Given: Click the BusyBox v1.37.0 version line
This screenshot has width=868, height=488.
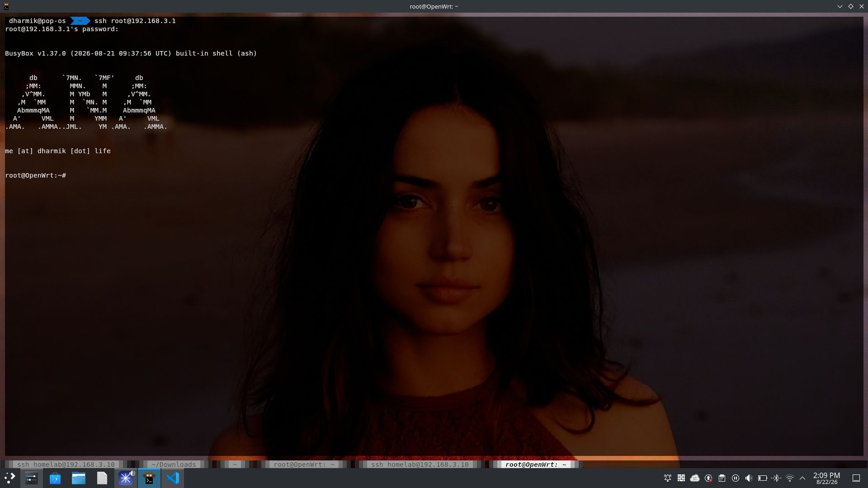Looking at the screenshot, I should pyautogui.click(x=131, y=53).
